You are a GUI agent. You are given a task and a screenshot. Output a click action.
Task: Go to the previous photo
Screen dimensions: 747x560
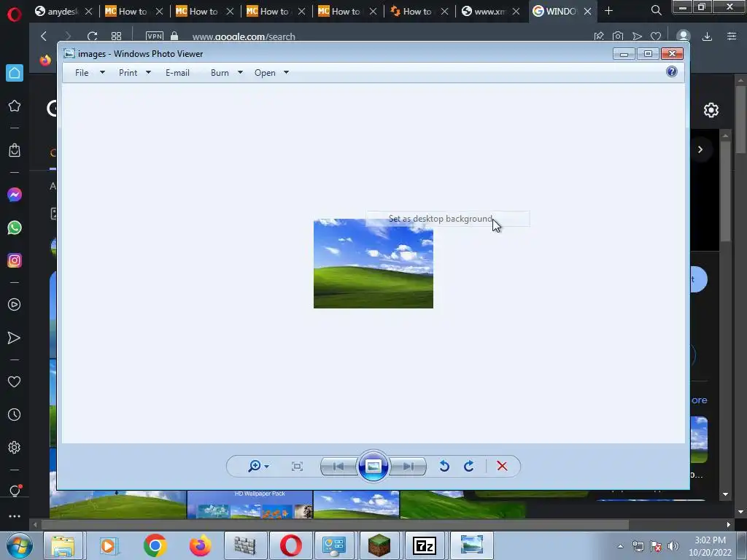pos(338,466)
